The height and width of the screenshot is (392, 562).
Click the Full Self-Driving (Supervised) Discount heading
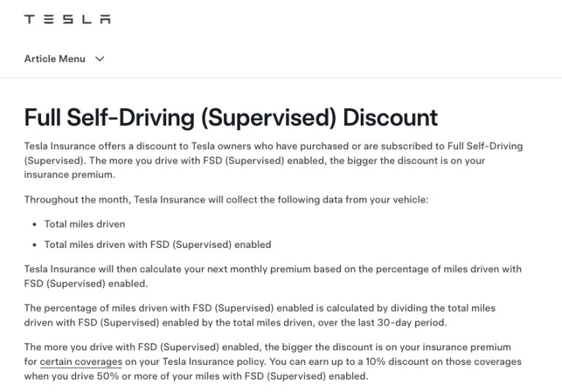(231, 118)
